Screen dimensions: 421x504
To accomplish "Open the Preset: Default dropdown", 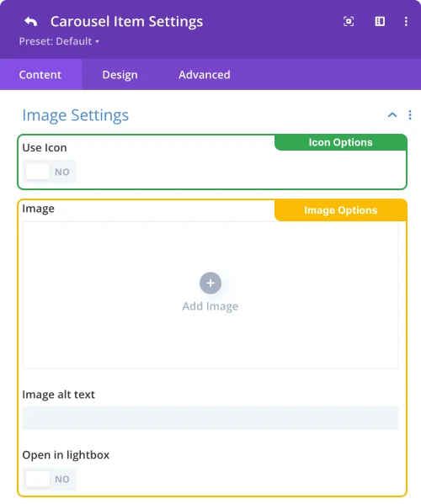I will [59, 41].
